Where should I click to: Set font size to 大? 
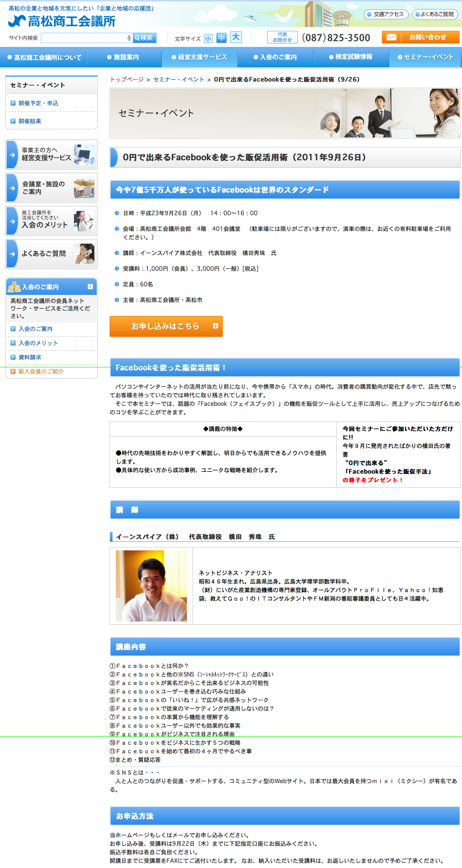236,37
